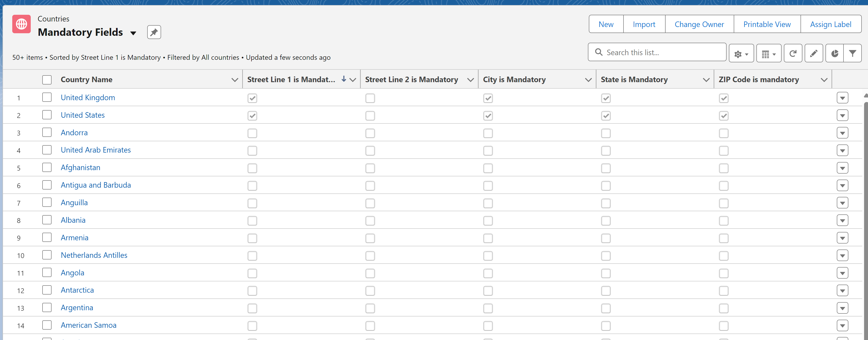Click the Import button
Image resolution: width=868 pixels, height=340 pixels.
(644, 24)
